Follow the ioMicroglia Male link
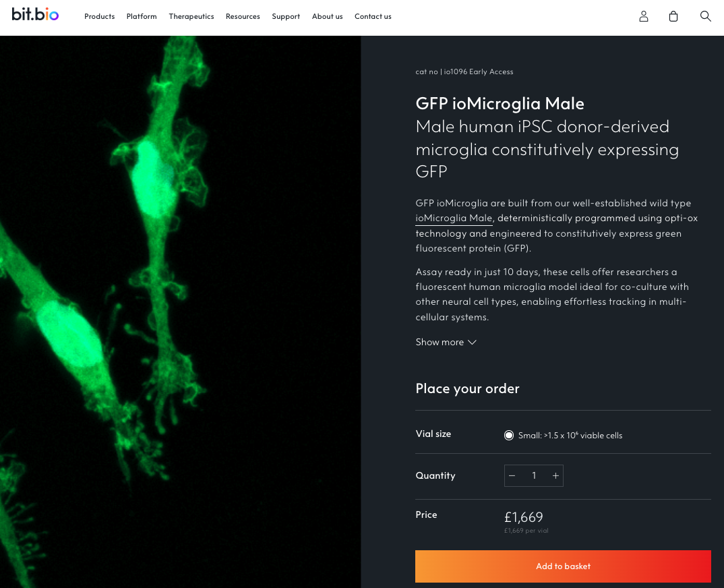Viewport: 724px width, 588px height. [x=454, y=218]
